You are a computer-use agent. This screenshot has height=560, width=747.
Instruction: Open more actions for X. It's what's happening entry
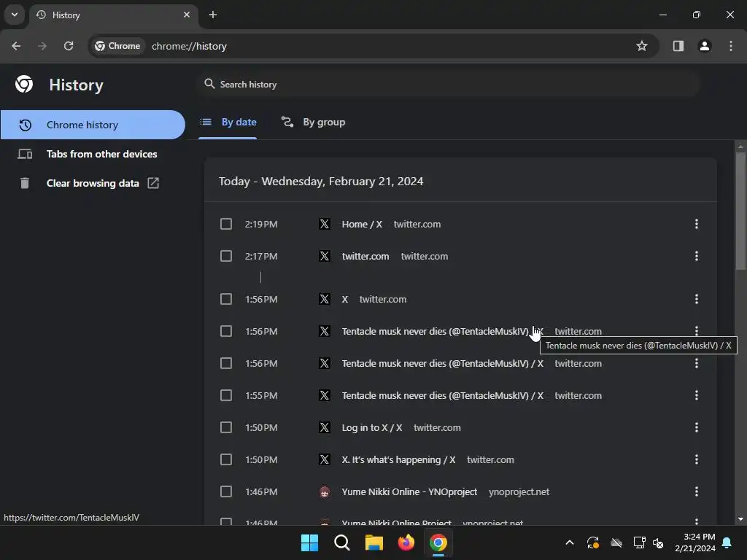click(x=697, y=459)
